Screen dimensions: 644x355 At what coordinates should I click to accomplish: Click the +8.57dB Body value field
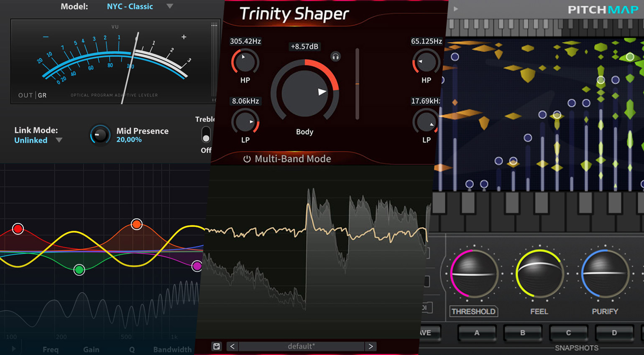[x=304, y=46]
